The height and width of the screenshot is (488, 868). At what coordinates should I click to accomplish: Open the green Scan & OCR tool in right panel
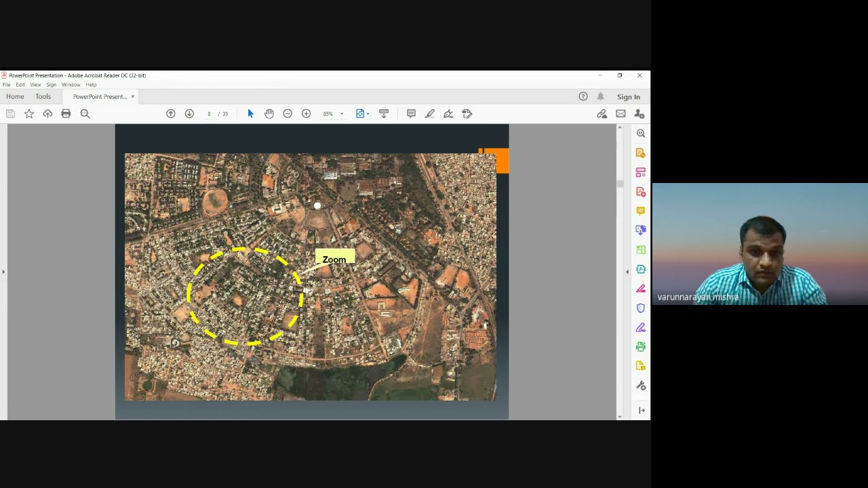pyautogui.click(x=641, y=250)
